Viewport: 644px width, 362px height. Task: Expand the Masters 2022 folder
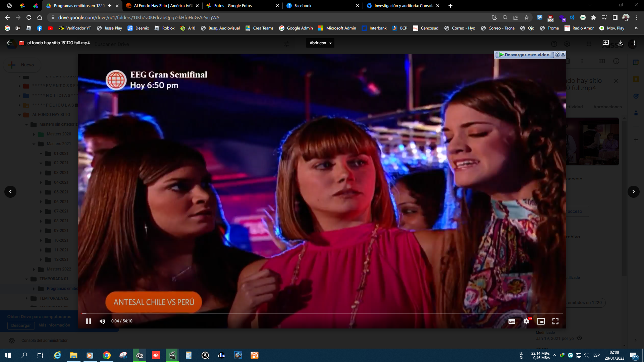[x=34, y=269]
